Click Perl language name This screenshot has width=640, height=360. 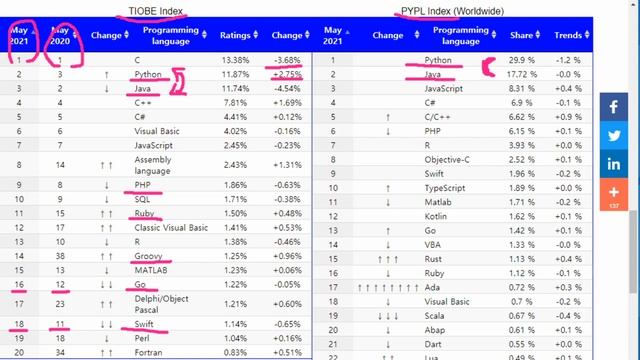[x=142, y=338]
